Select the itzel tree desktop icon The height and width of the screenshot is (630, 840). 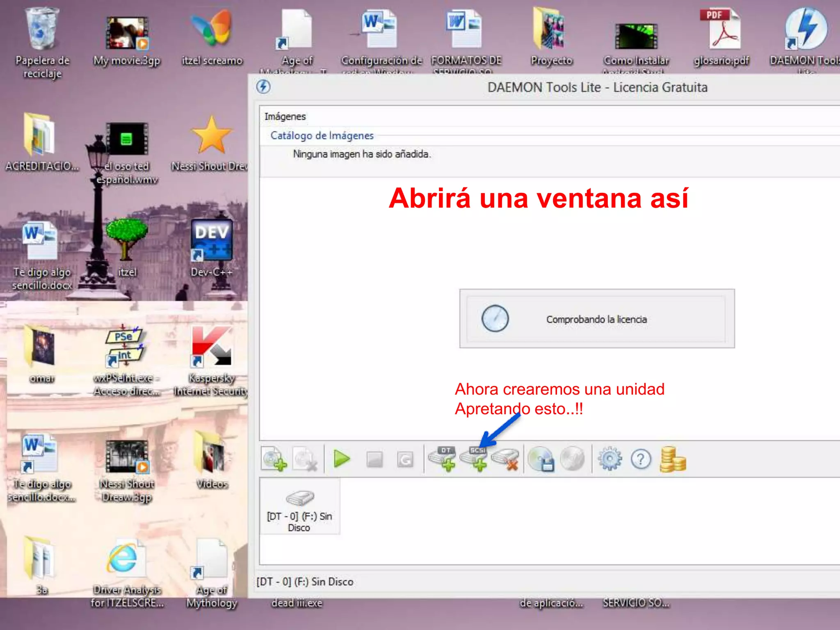(x=127, y=248)
